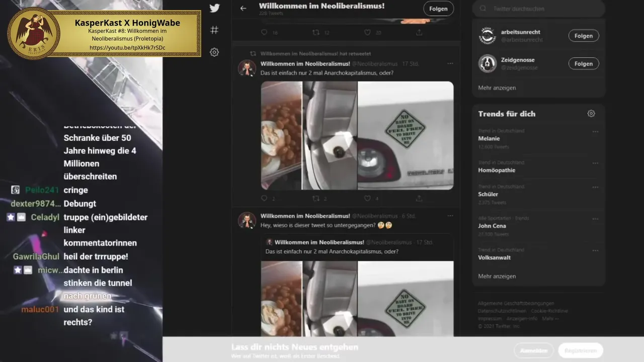Follow Willkommen im Neoliberalismus via Folgen button
644x362 pixels.
coord(438,9)
